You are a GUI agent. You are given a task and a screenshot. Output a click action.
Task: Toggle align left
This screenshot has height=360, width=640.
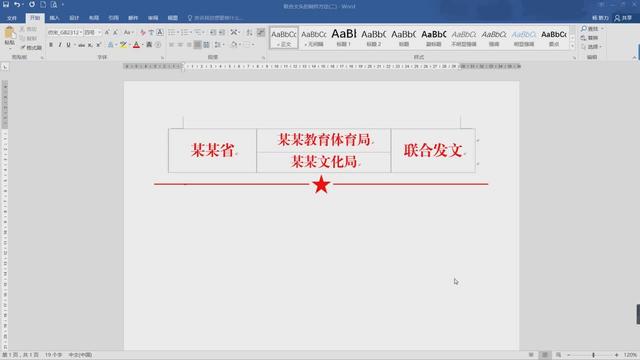(x=171, y=45)
